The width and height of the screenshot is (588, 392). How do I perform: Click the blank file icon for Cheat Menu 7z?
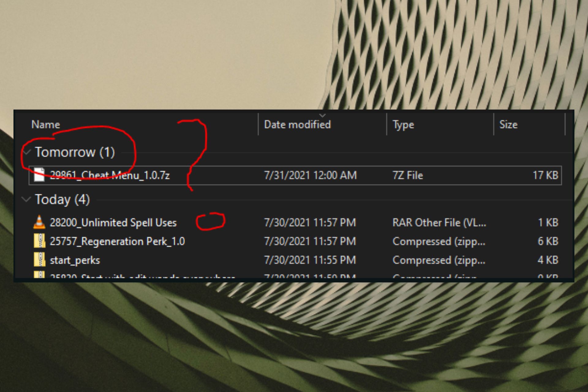point(39,175)
